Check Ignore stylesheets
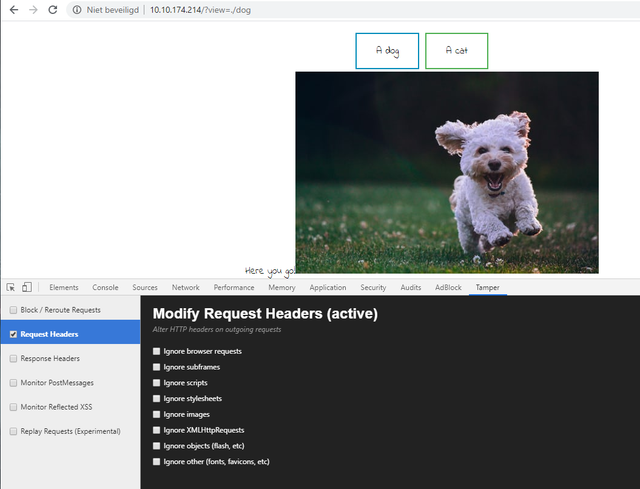This screenshot has height=489, width=640. [x=156, y=398]
